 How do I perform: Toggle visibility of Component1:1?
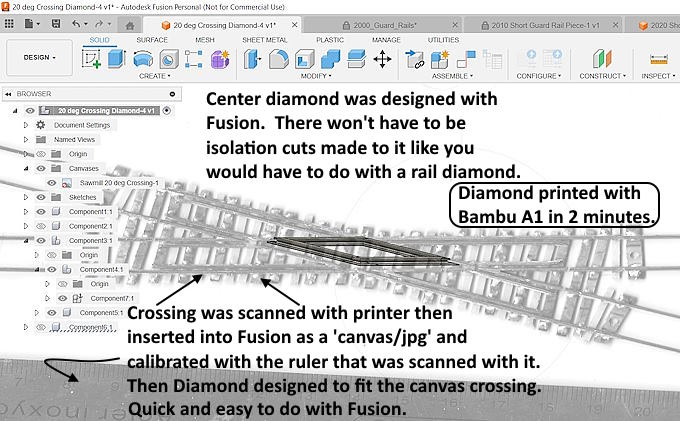41,213
